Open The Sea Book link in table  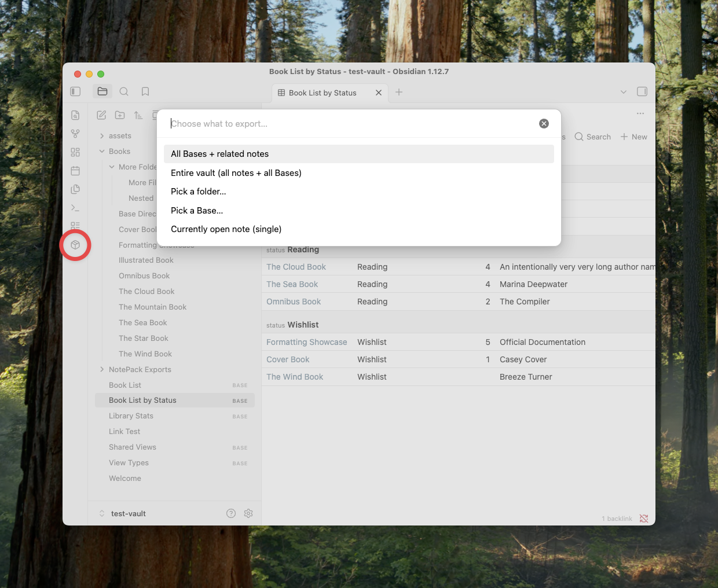pyautogui.click(x=292, y=284)
